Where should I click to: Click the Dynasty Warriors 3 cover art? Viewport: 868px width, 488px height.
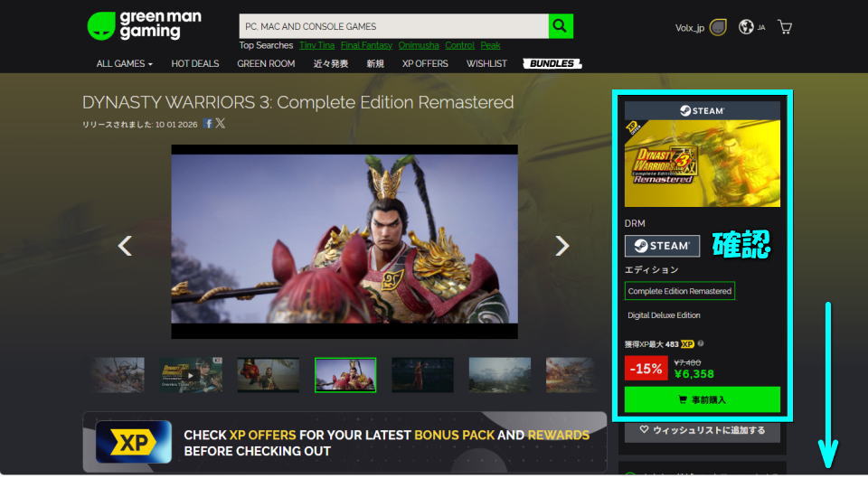[702, 164]
